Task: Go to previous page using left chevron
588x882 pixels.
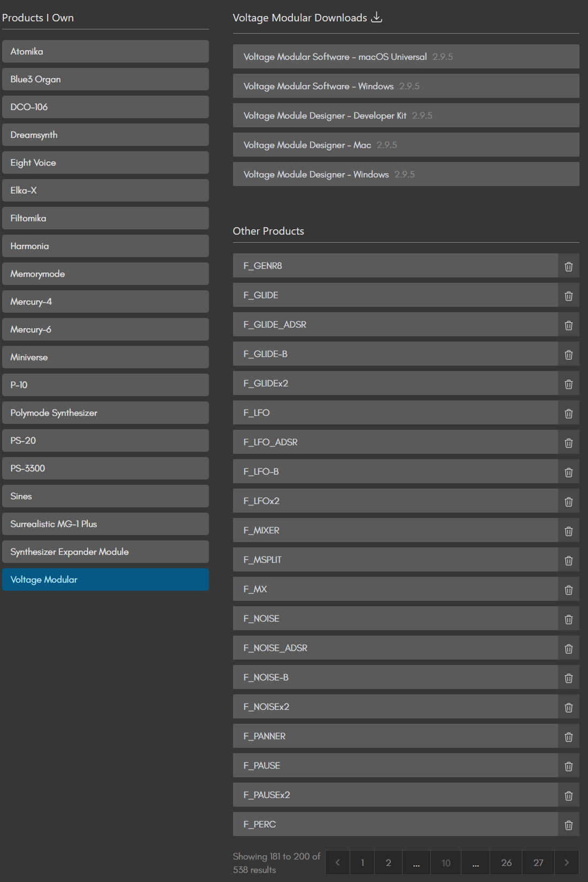Action: tap(337, 862)
